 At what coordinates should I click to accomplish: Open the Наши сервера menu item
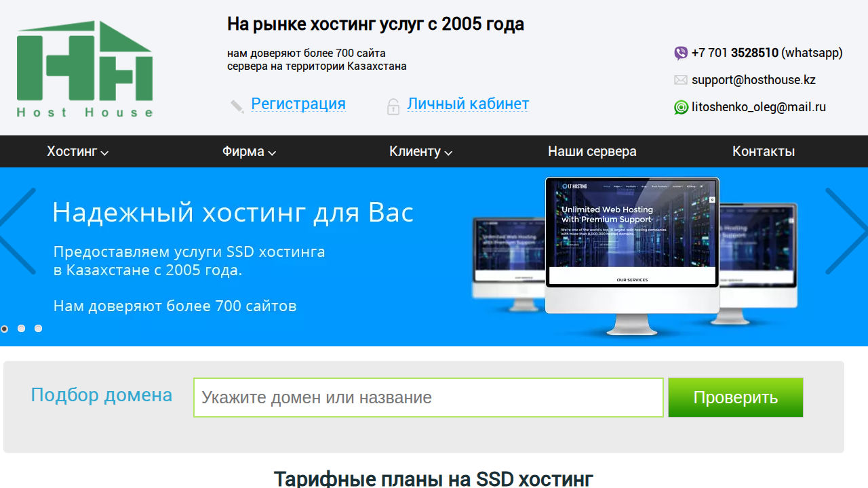[592, 151]
